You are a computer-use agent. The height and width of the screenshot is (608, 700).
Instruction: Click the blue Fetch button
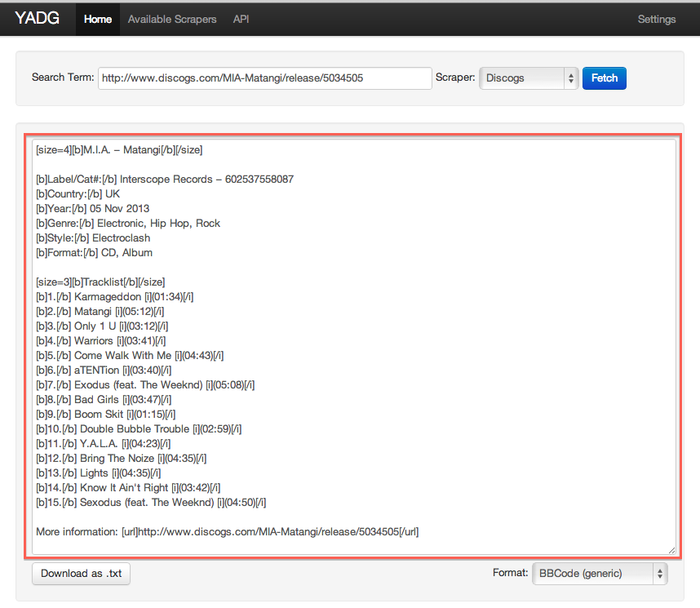click(x=604, y=78)
